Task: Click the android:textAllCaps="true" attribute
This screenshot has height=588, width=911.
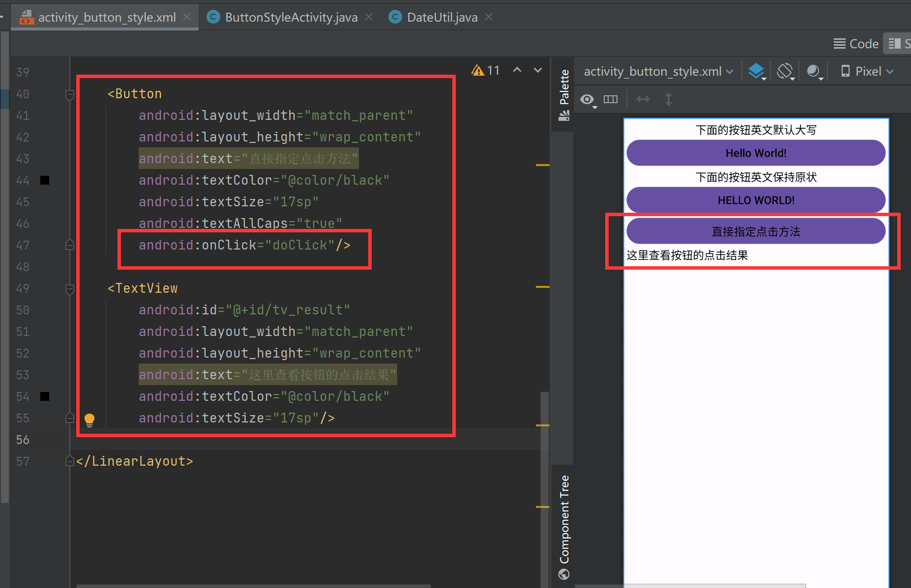Action: point(240,224)
